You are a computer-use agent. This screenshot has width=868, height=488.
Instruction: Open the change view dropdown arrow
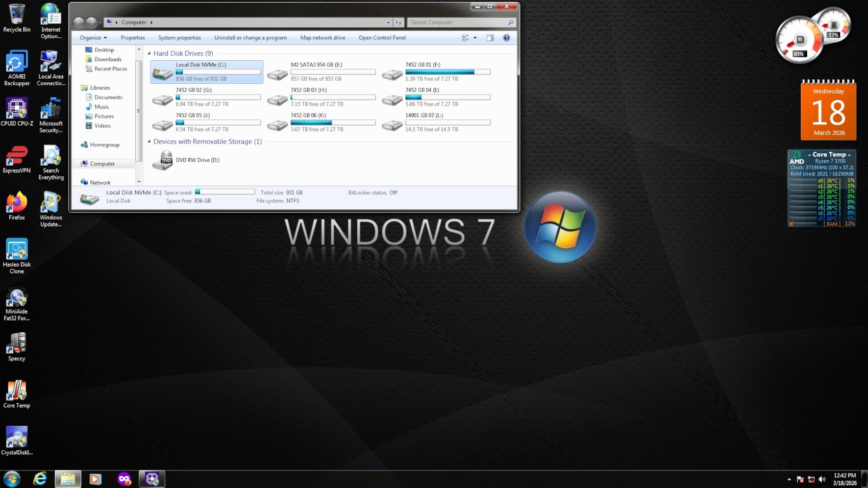point(475,38)
